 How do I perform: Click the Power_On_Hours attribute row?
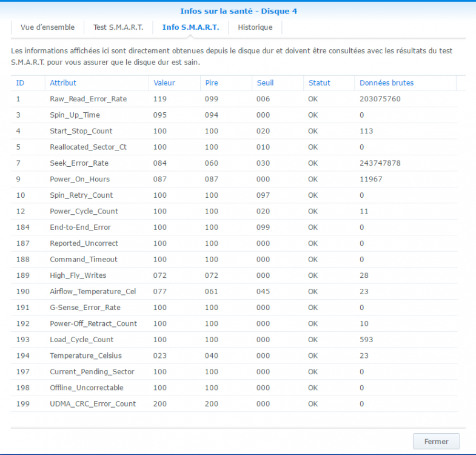79,179
